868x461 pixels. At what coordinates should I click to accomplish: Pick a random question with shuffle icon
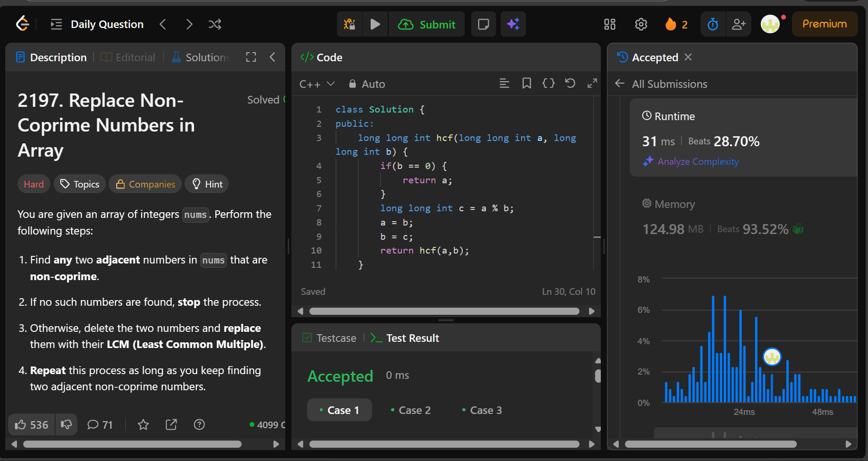point(215,24)
